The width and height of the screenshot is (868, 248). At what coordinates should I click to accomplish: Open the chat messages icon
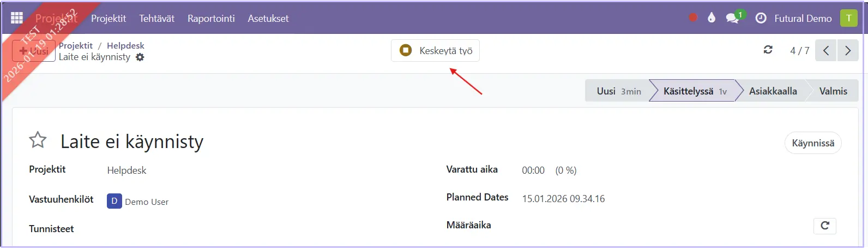pyautogui.click(x=733, y=18)
